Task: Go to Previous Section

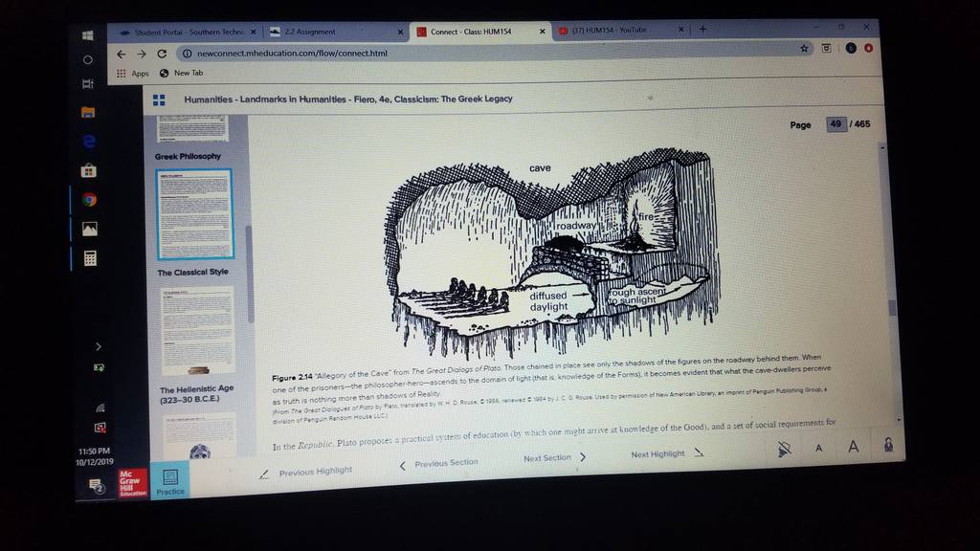Action: point(438,464)
